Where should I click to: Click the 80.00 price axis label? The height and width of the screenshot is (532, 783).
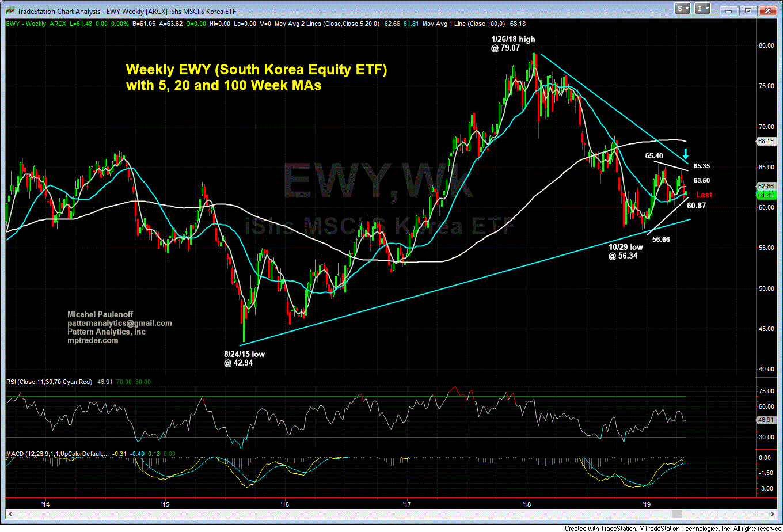tap(765, 45)
